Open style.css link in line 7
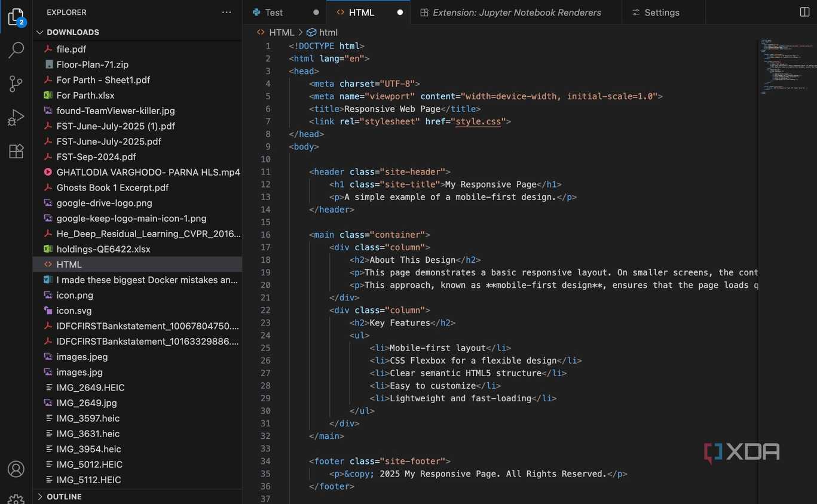This screenshot has height=504, width=817. coord(478,121)
